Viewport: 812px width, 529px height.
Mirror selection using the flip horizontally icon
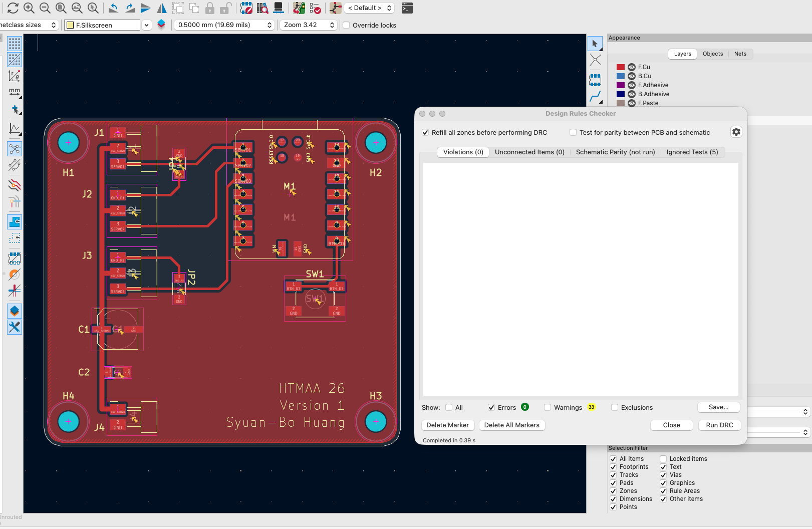pyautogui.click(x=162, y=8)
